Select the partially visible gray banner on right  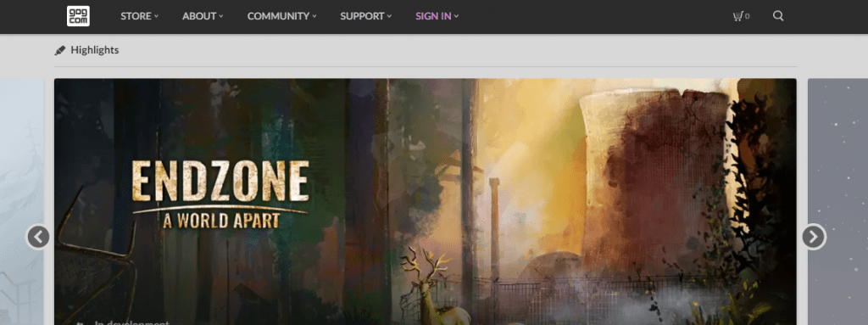click(837, 202)
